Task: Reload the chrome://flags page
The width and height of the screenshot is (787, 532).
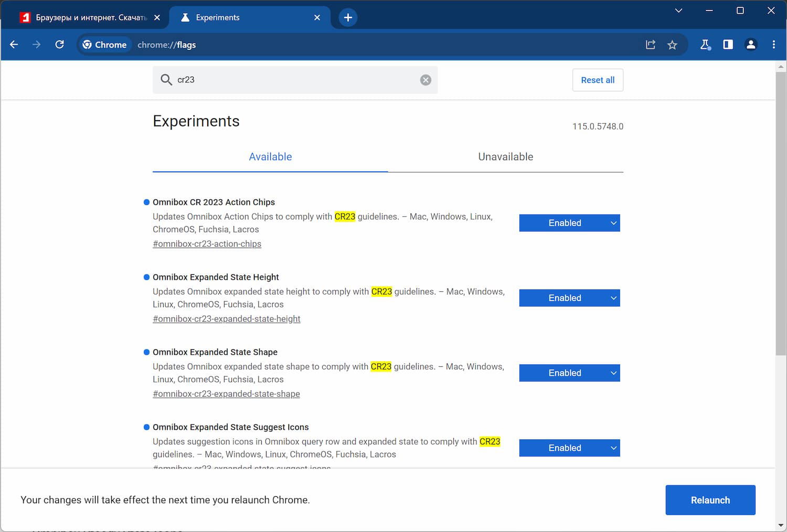Action: click(x=60, y=45)
